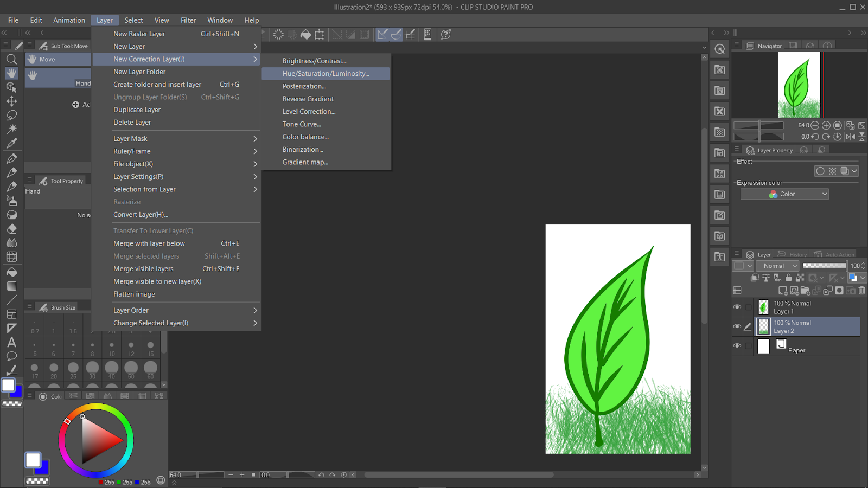This screenshot has width=868, height=488.
Task: Open the layer palette color dropdown
Action: (x=743, y=266)
